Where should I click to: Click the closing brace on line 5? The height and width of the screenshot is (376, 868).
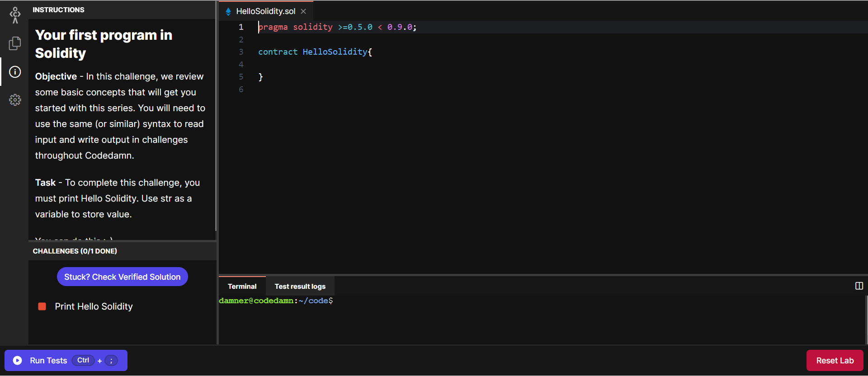261,77
